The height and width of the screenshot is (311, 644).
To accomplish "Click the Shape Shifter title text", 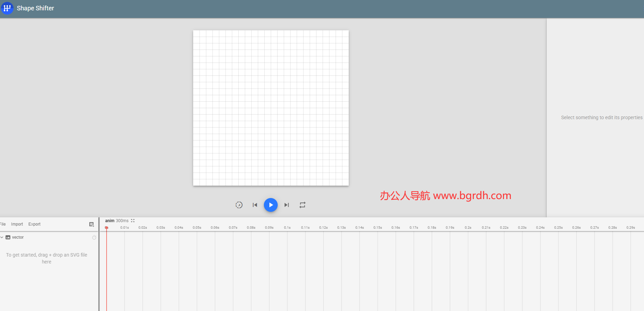I will point(36,8).
